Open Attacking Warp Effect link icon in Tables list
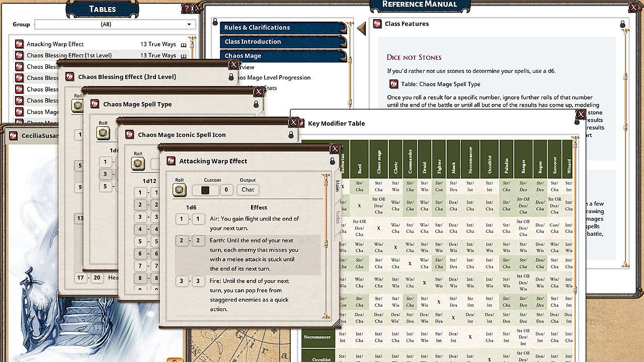 click(20, 44)
